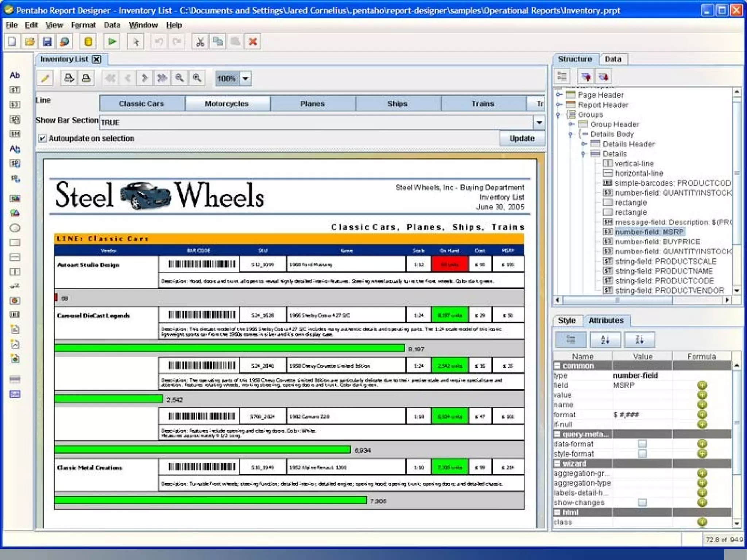Click the Update button
Screen dimensions: 747x560
tap(522, 138)
